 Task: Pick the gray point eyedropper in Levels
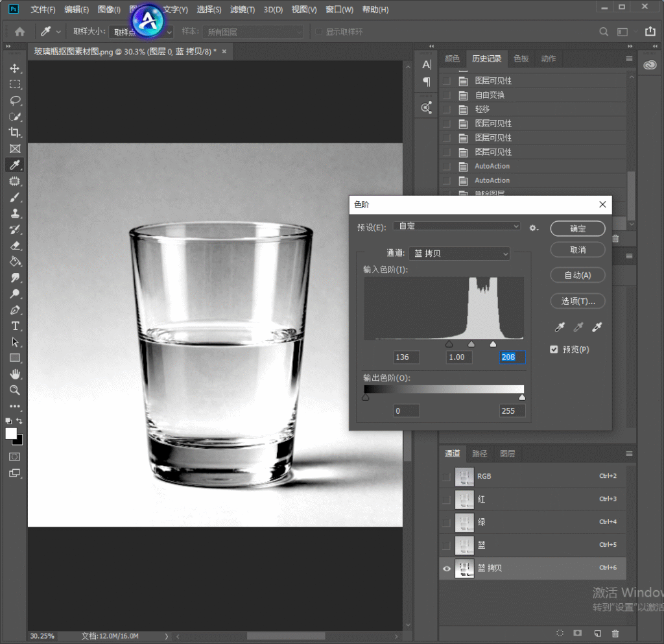pyautogui.click(x=578, y=327)
